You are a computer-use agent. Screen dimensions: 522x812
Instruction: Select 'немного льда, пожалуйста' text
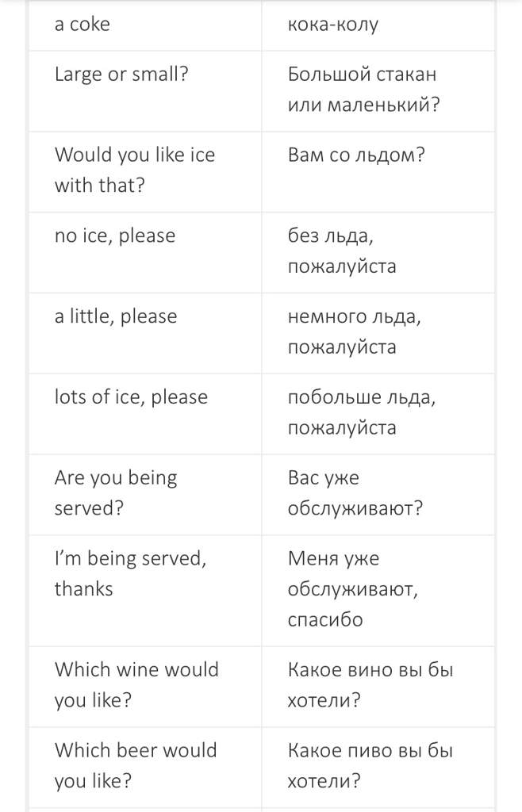pos(355,332)
